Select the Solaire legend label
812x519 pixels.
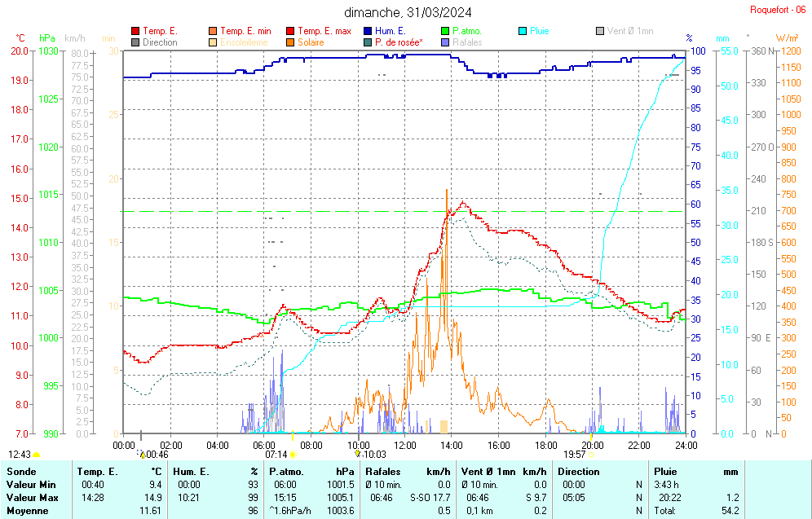point(311,42)
